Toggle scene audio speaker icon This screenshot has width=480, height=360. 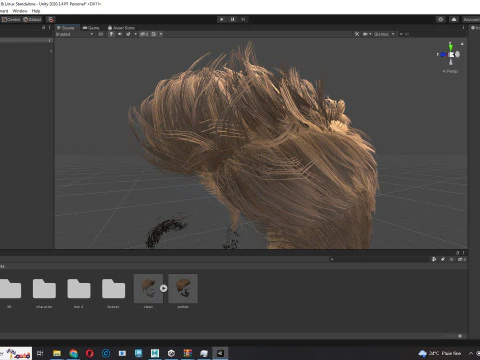pos(120,34)
